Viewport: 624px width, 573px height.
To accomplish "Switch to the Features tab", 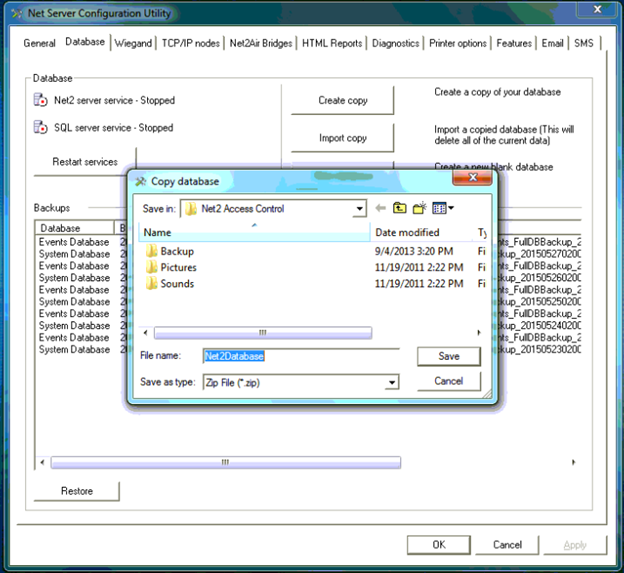I will click(514, 43).
